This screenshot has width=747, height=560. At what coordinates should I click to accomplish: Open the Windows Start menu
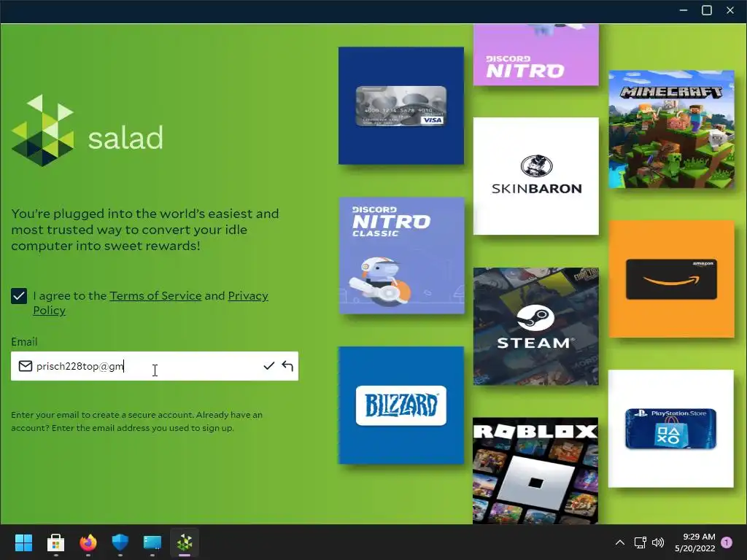pyautogui.click(x=23, y=542)
